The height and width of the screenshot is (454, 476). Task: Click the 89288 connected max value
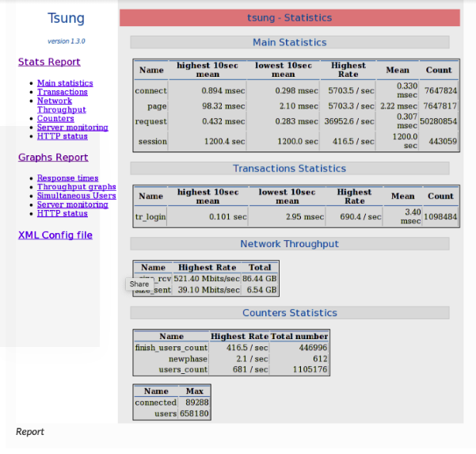click(x=197, y=402)
